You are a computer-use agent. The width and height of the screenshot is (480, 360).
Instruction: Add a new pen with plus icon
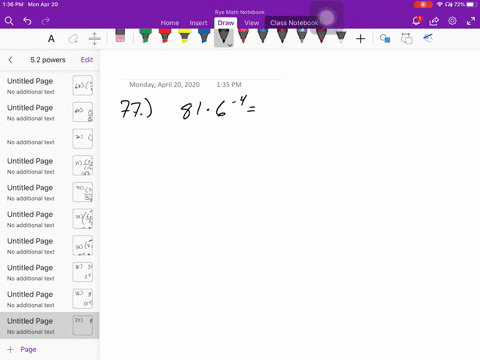click(x=360, y=39)
